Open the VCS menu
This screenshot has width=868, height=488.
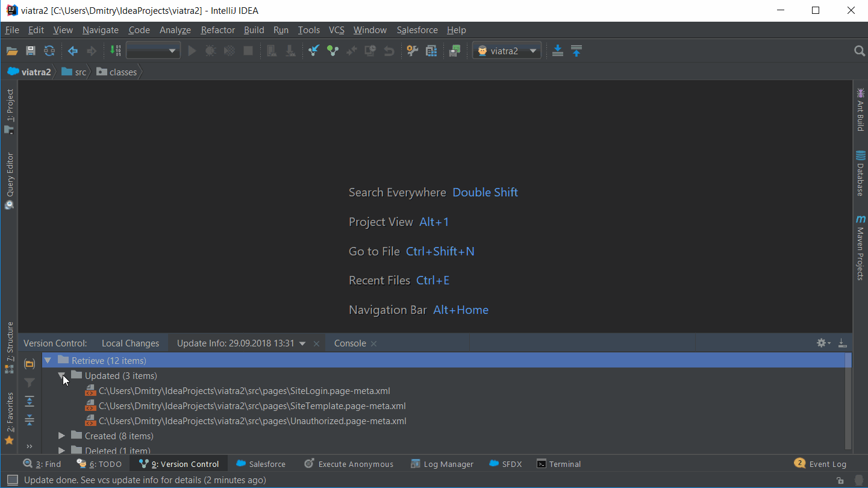[337, 30]
